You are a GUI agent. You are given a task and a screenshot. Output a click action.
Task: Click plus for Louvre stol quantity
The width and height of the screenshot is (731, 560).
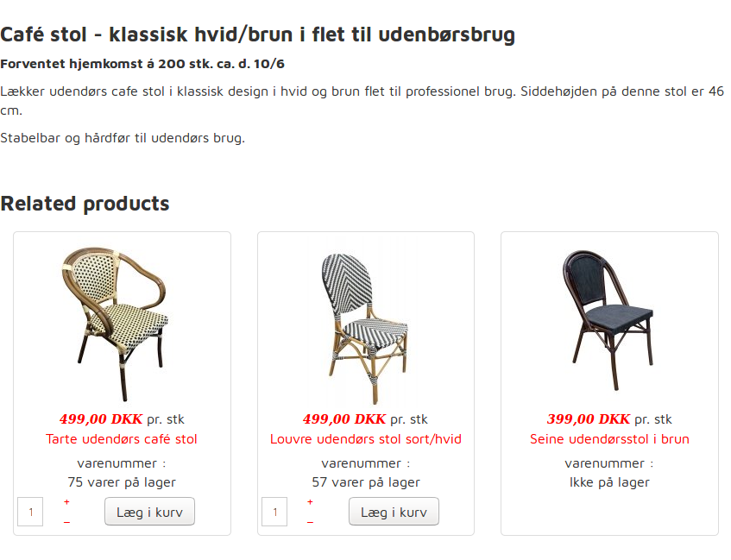[x=311, y=501]
